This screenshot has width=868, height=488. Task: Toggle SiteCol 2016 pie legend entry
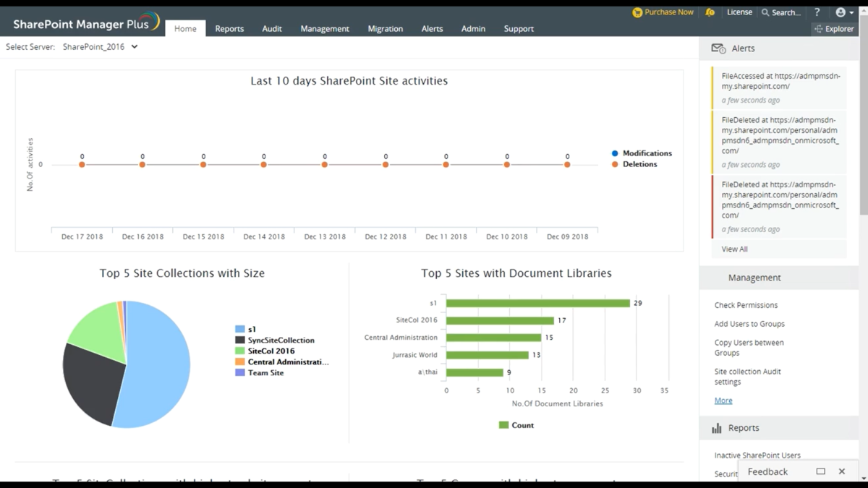[x=265, y=351]
